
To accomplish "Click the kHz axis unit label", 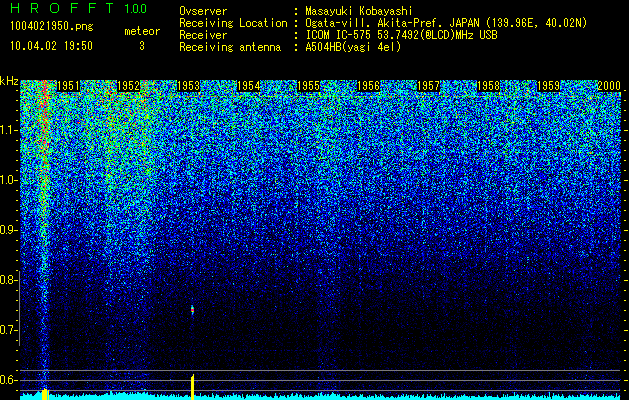I will 9,81.
